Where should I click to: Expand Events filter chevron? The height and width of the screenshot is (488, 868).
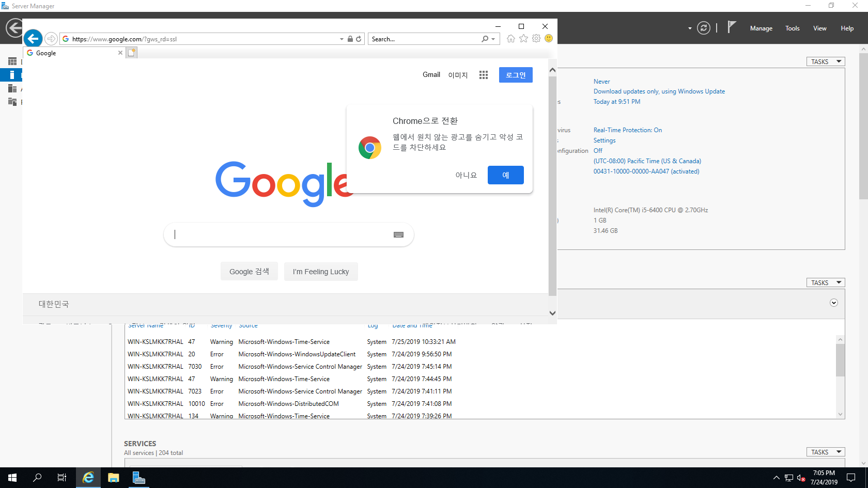click(834, 303)
